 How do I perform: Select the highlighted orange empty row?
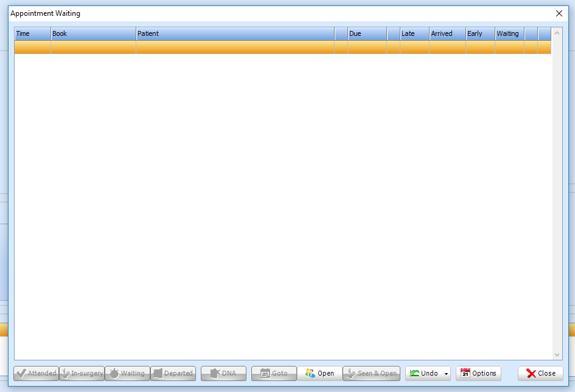(283, 47)
